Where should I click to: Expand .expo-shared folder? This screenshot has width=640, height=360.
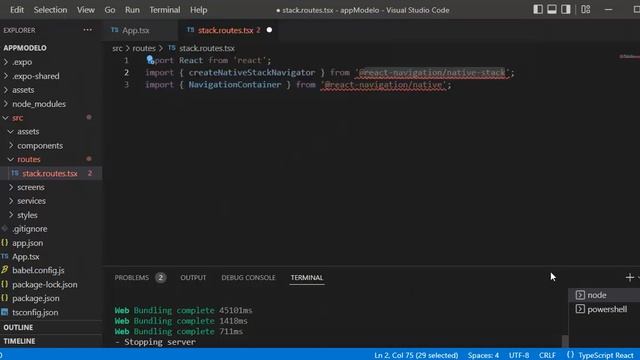tap(36, 76)
